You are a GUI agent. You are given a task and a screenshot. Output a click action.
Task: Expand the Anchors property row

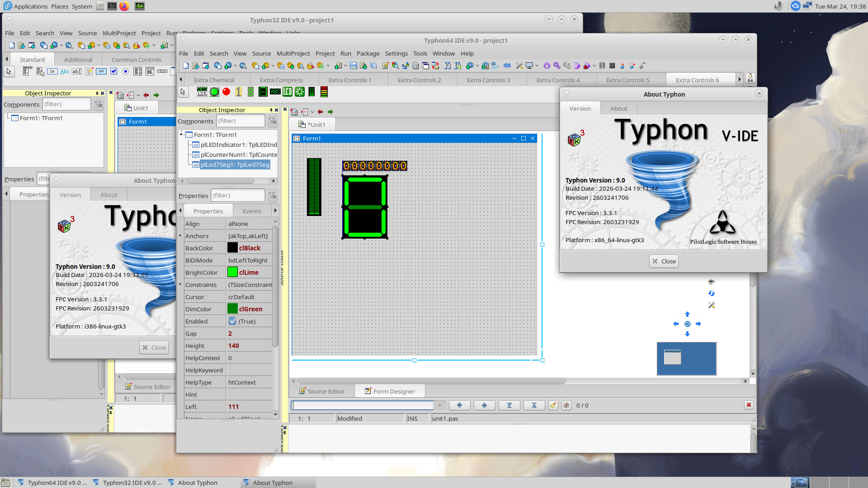(180, 236)
